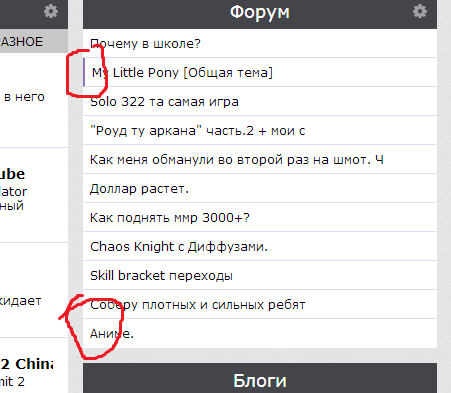The height and width of the screenshot is (393, 451).
Task: Click the "в него" text in left panel
Action: click(24, 97)
